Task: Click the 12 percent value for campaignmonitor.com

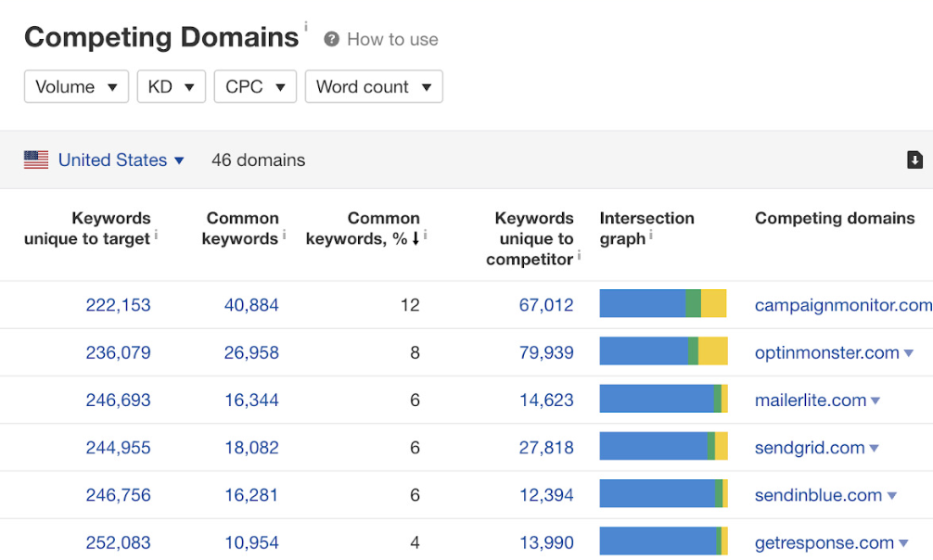Action: click(410, 305)
